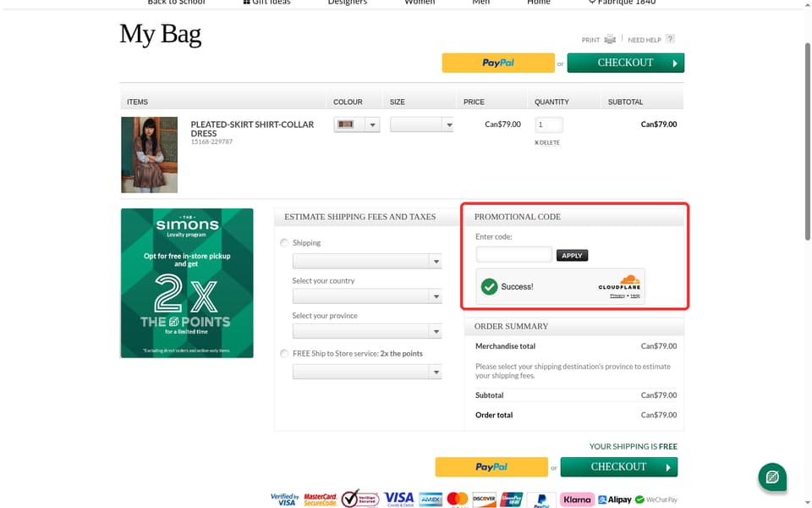This screenshot has width=812, height=508.
Task: Click the VeriSign Secured badge
Action: tap(360, 499)
